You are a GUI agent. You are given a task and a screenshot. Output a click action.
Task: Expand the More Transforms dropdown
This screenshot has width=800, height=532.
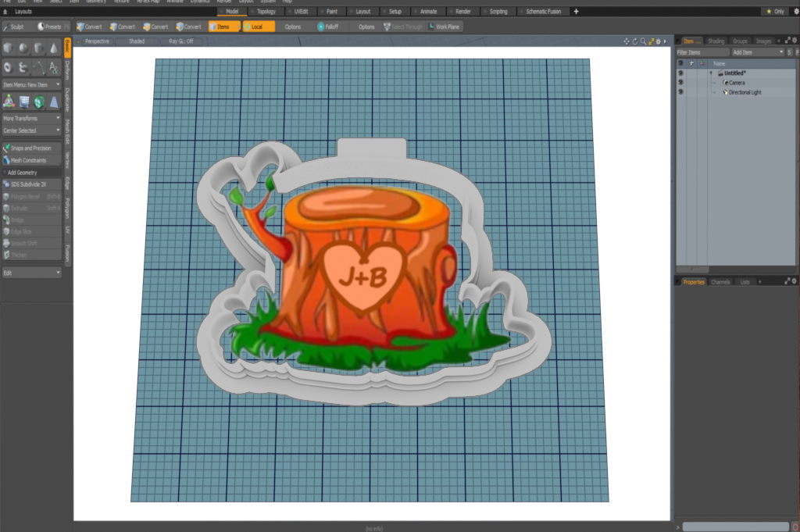point(31,119)
